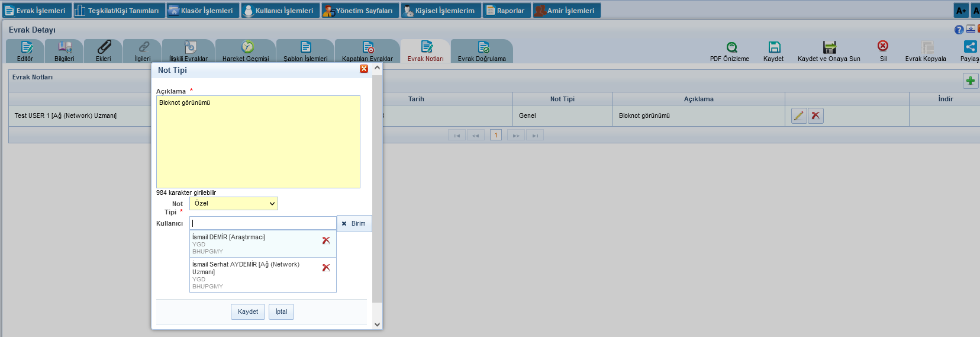Screen dimensions: 980x337
Task: Click into the Kullanıcı search field
Action: point(263,223)
